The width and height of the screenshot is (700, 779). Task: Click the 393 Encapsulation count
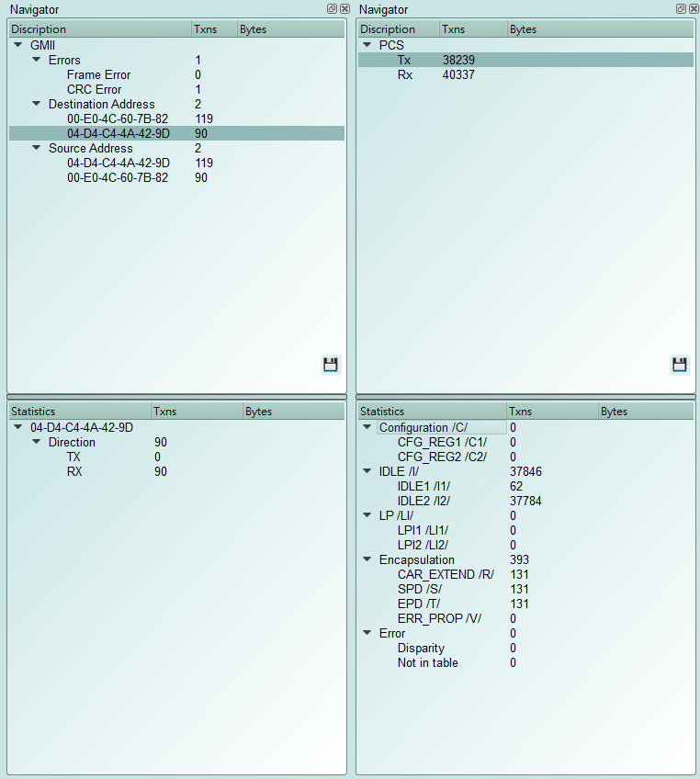[x=519, y=560]
